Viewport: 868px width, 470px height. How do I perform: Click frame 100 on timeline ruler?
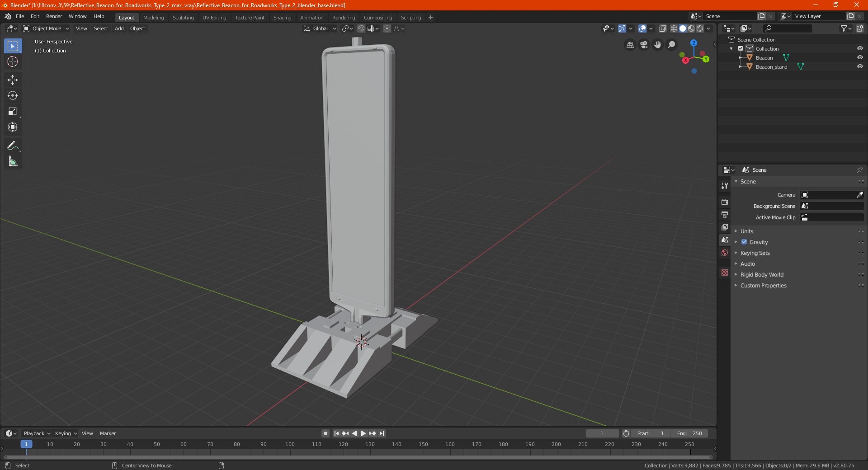(x=290, y=444)
